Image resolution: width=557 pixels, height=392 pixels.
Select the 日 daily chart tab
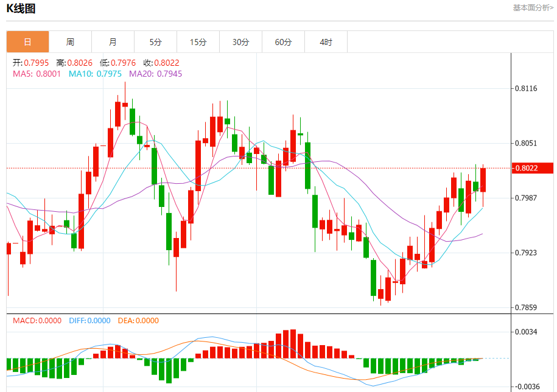click(x=27, y=42)
